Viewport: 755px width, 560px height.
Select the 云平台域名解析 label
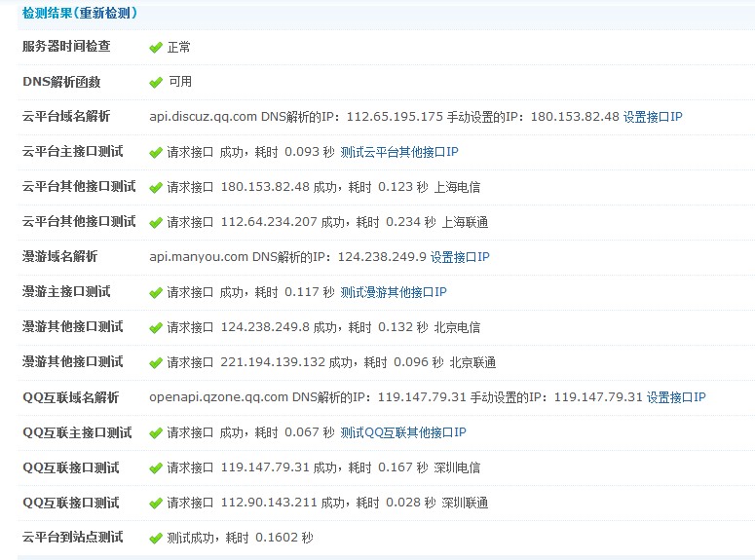point(66,116)
